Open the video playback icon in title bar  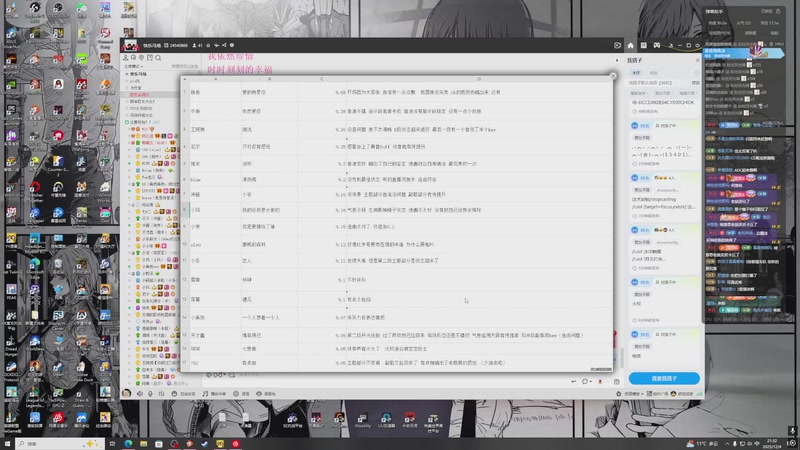[x=617, y=45]
